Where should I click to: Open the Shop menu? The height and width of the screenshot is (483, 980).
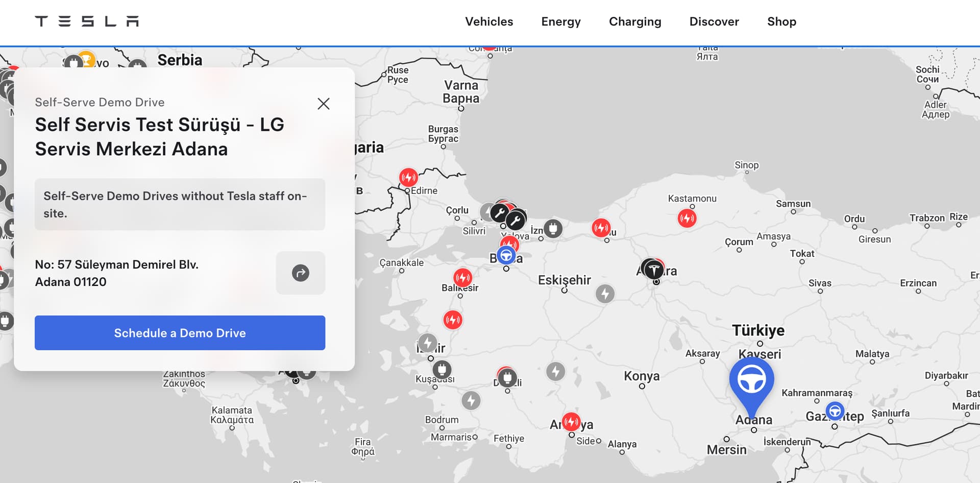(781, 21)
